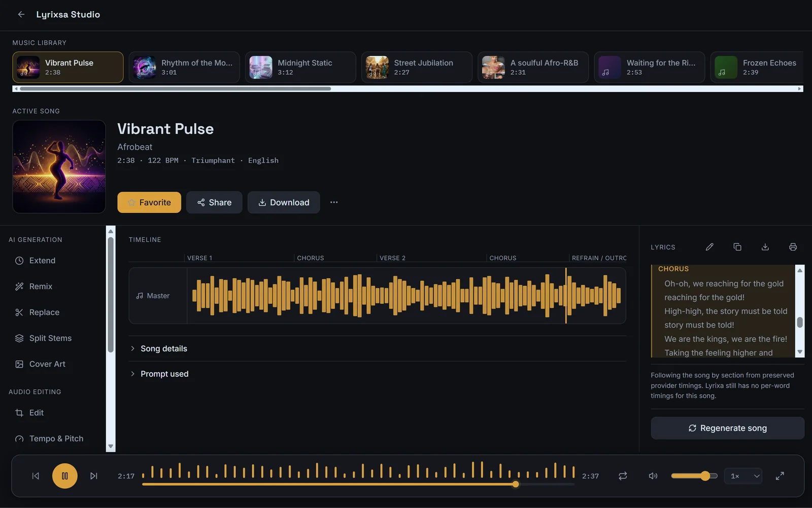The width and height of the screenshot is (812, 508).
Task: Download the Vibrant Pulse song
Action: coord(284,202)
